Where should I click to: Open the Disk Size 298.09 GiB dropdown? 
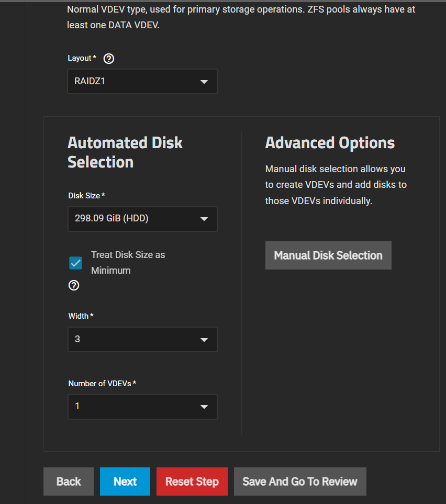click(142, 219)
